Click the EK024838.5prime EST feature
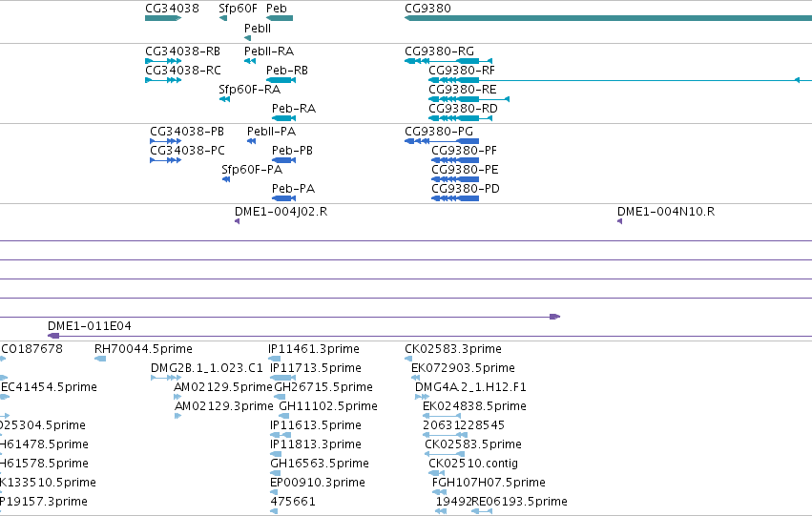Viewport: 812px width, 516px height. point(442,416)
